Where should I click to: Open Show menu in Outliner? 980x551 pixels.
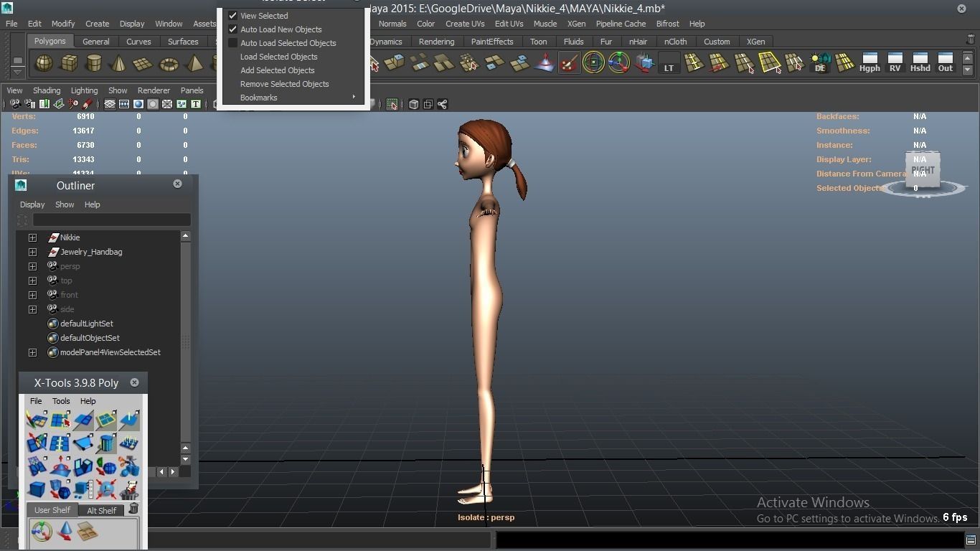tap(65, 204)
